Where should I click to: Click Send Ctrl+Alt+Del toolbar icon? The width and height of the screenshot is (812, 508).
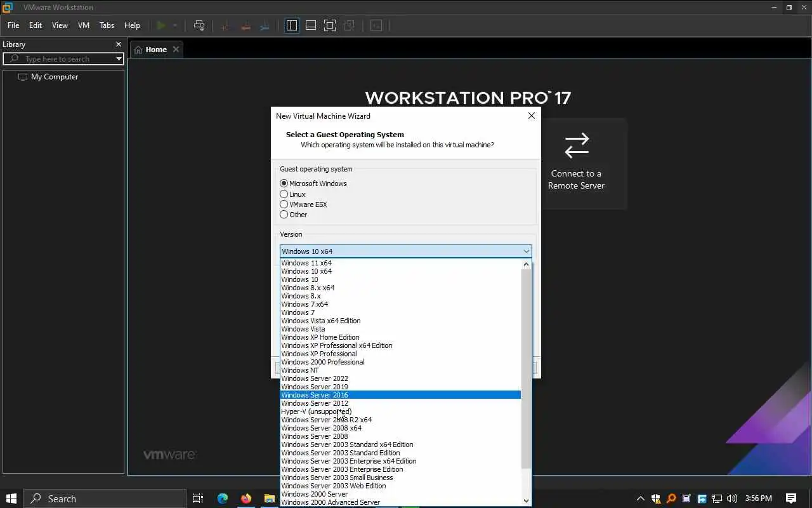coord(199,25)
